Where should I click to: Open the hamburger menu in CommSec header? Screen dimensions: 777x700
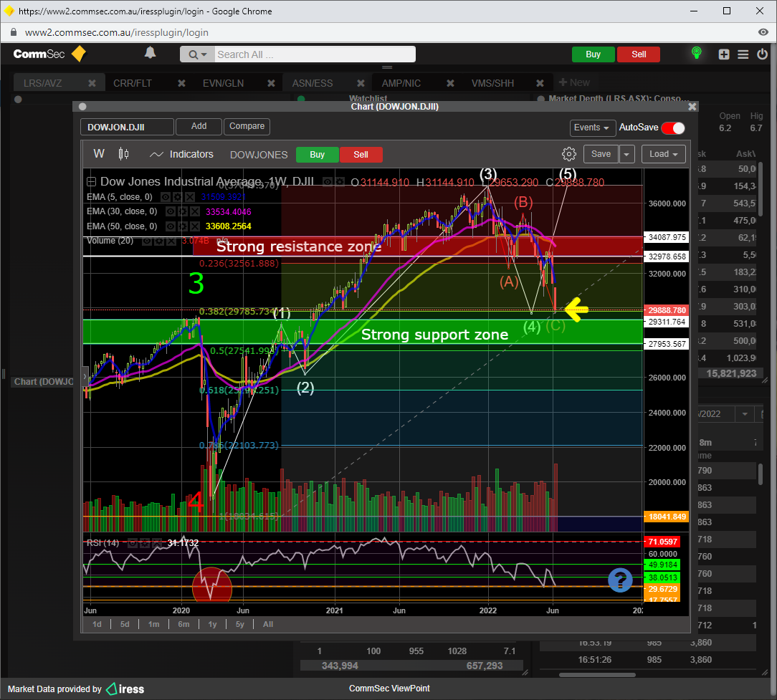click(743, 54)
